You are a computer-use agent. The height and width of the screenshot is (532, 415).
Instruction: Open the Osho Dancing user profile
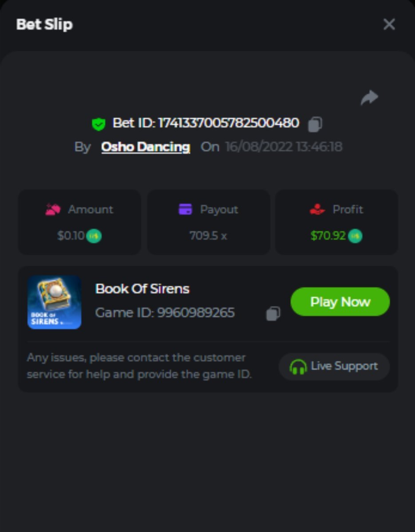146,147
